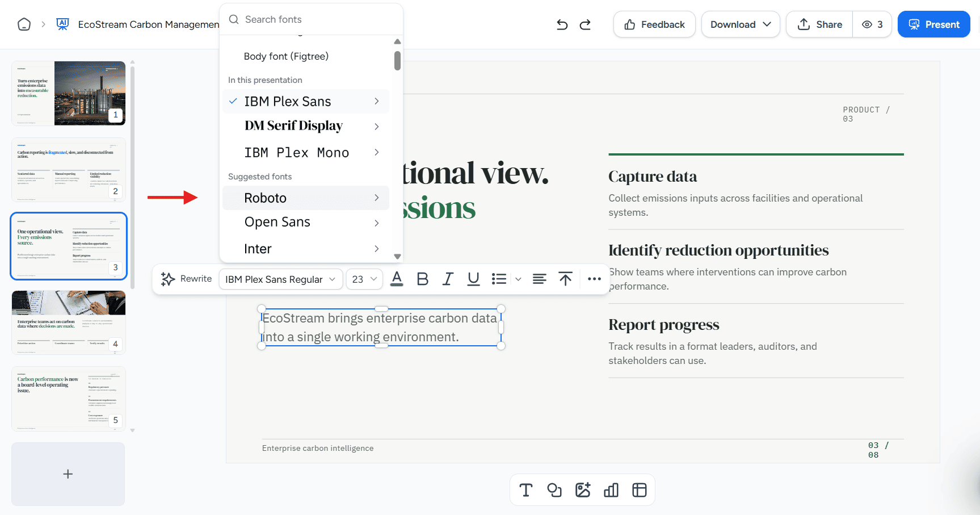Toggle bold formatting

click(x=422, y=279)
